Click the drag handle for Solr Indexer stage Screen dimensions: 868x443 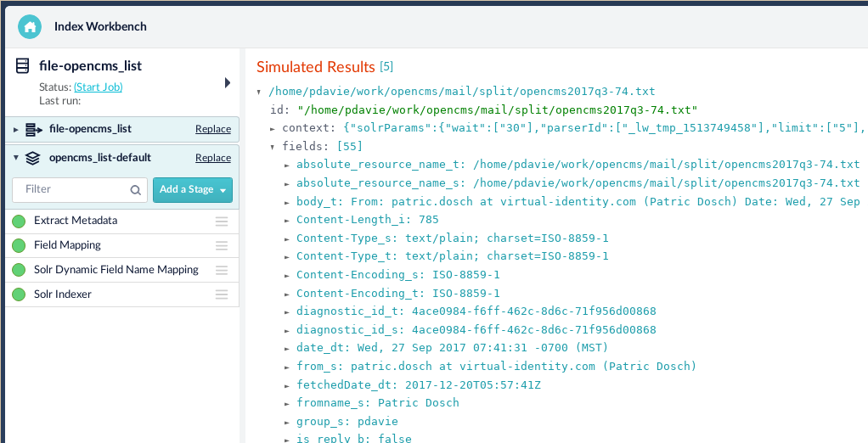point(222,294)
